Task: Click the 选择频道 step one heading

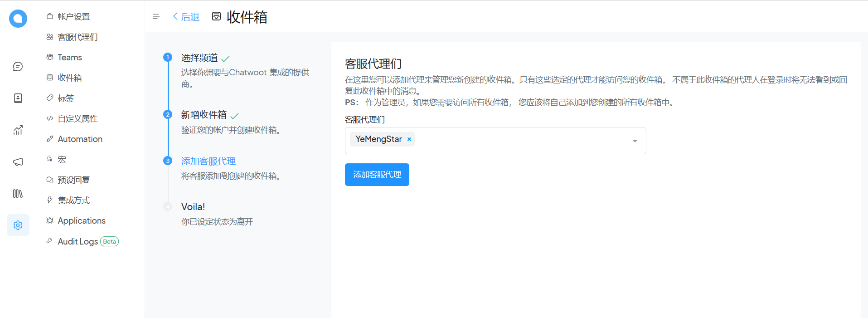Action: (x=199, y=58)
